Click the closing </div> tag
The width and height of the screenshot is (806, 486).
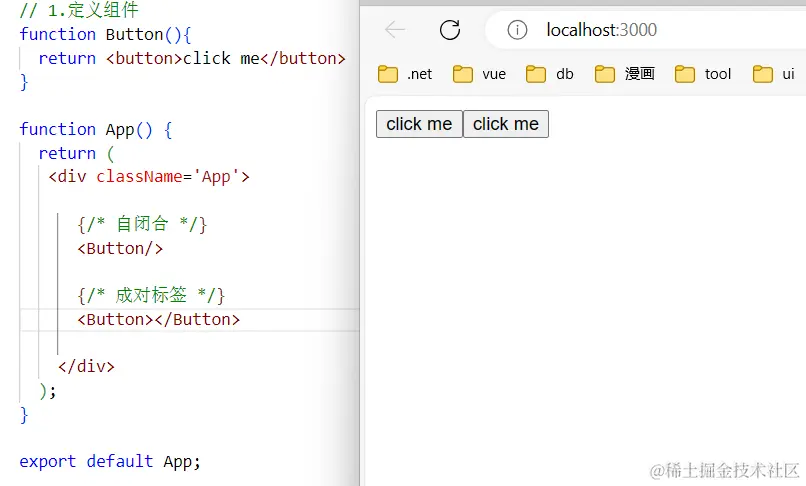pyautogui.click(x=86, y=366)
